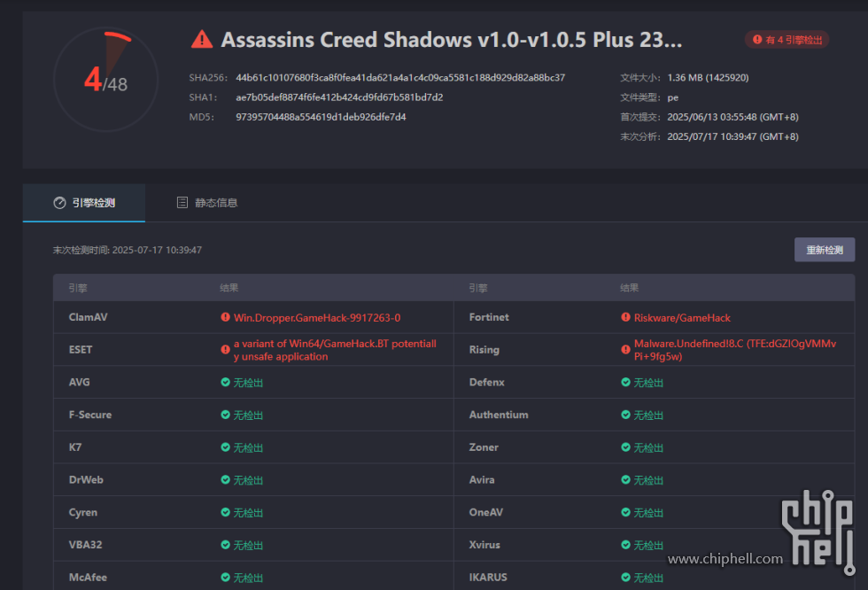Click green check icon in Avira row
The image size is (868, 590).
625,480
